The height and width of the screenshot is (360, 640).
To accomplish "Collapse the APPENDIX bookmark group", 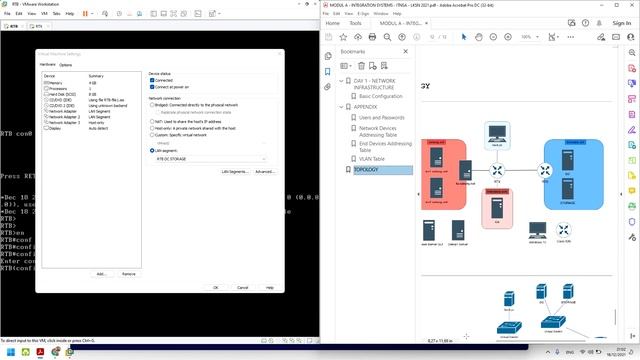I will pos(342,107).
